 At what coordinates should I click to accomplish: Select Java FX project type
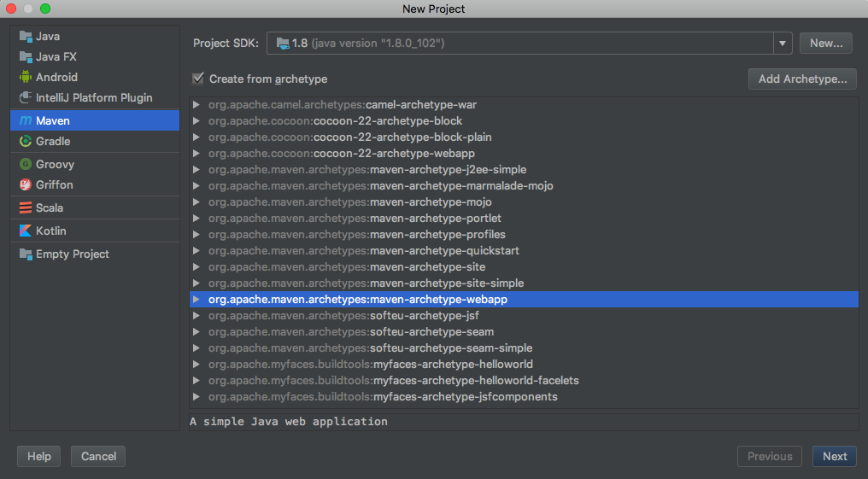[95, 57]
